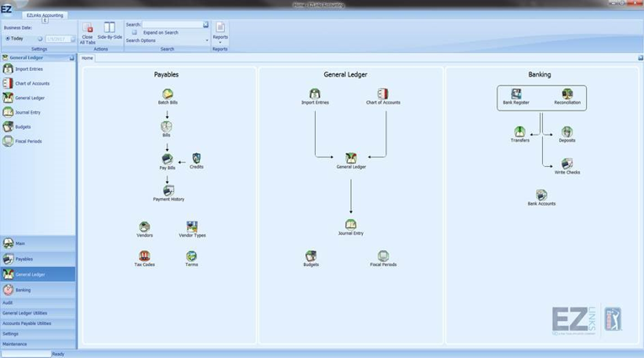Select the custom date radio button

[x=40, y=39]
